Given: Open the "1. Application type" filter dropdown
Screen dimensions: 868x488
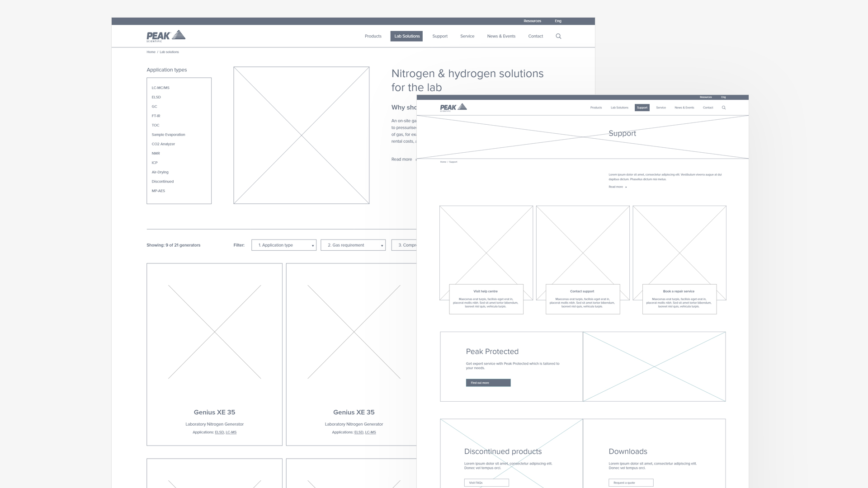Looking at the screenshot, I should 283,245.
